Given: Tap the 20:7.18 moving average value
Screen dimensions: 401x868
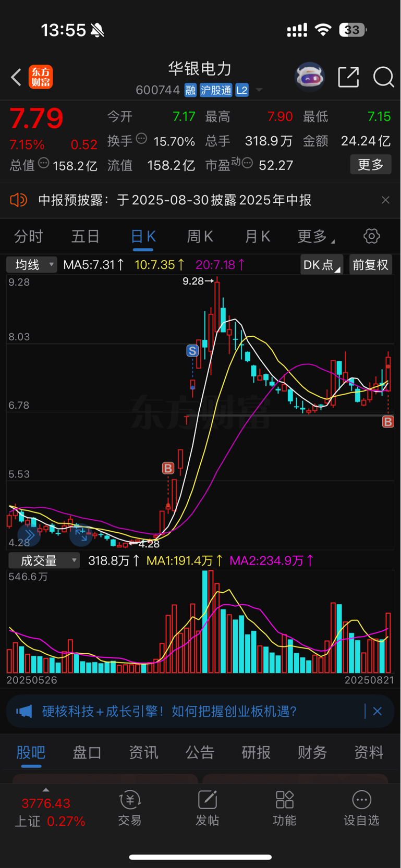Looking at the screenshot, I should click(221, 265).
